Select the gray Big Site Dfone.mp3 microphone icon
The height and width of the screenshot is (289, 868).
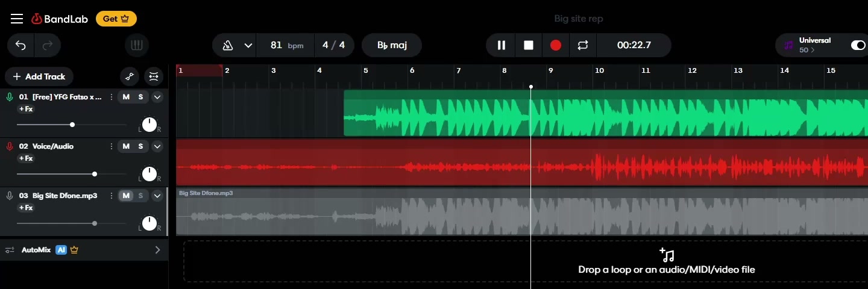10,196
